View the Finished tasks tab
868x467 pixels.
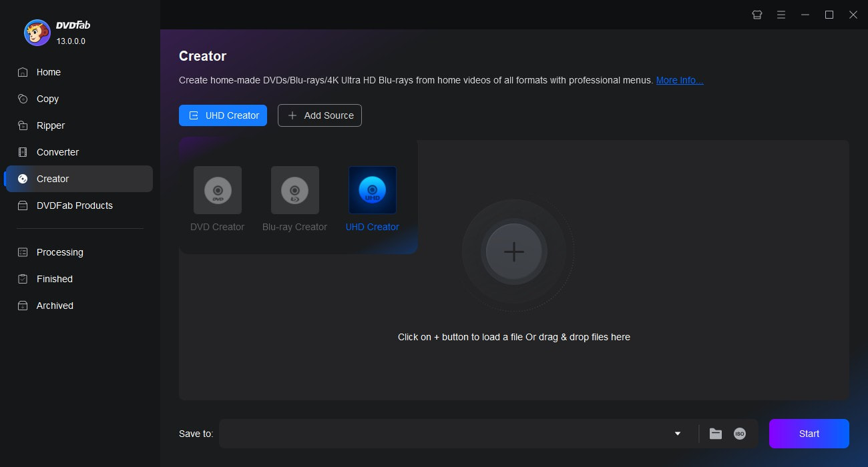(53, 279)
